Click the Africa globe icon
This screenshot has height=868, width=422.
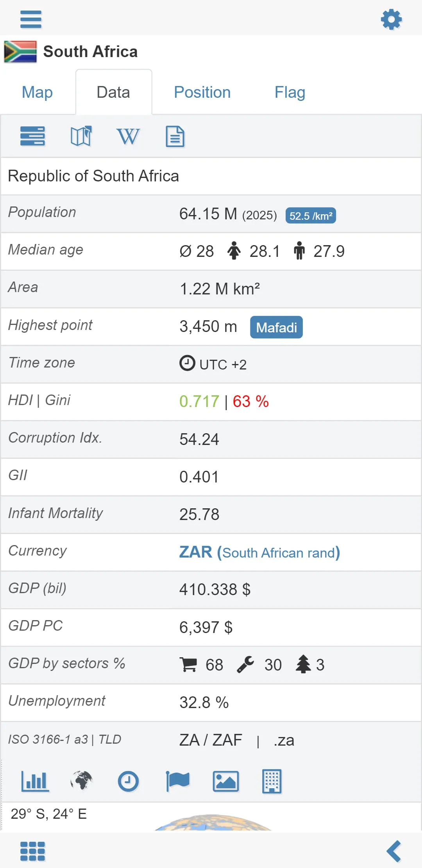tap(81, 781)
